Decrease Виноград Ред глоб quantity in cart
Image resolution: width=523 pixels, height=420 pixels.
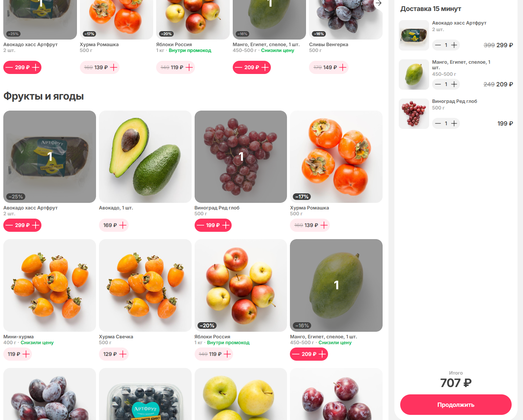coord(438,123)
